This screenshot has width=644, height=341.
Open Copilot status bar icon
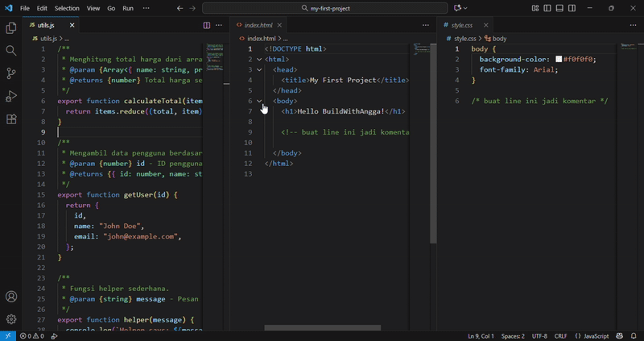tap(620, 336)
